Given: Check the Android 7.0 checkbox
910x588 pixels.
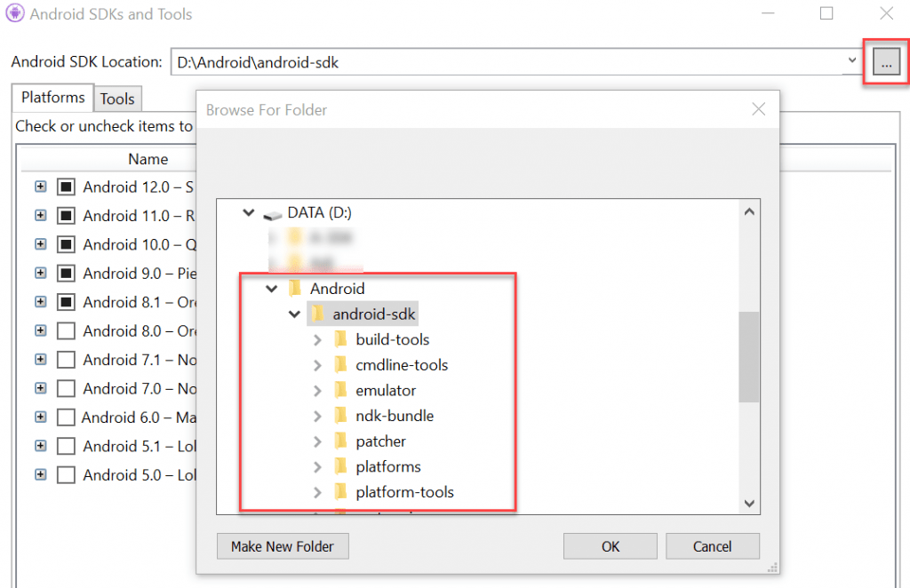Looking at the screenshot, I should 66,388.
